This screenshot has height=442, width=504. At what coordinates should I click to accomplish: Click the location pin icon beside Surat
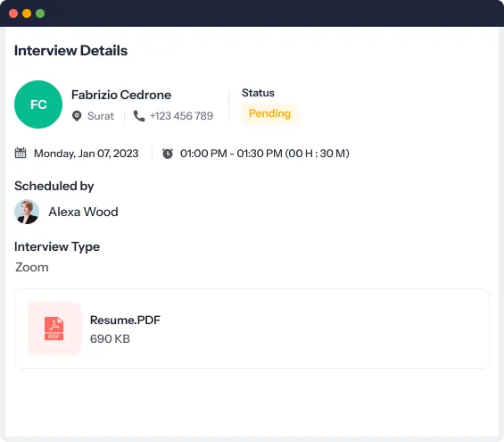[77, 116]
